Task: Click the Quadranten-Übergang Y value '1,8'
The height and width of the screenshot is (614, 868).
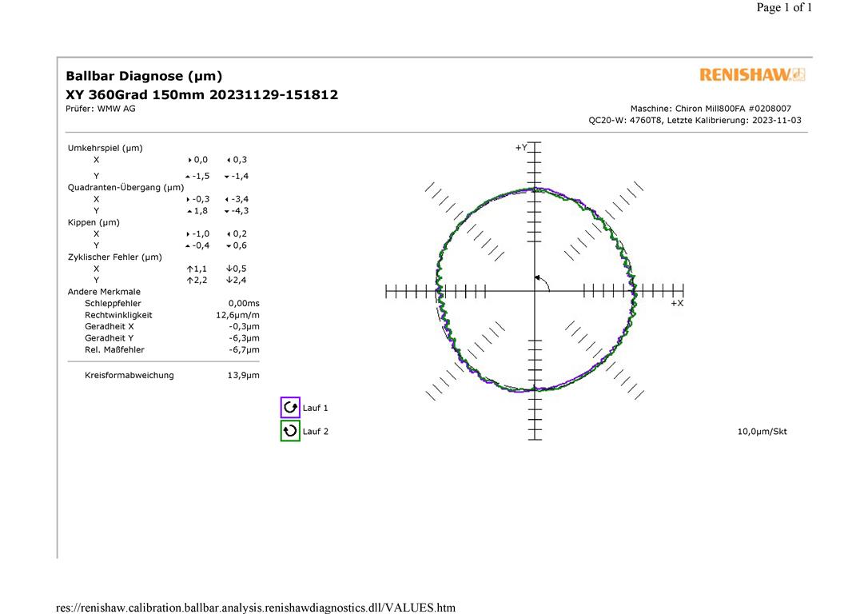Action: (x=201, y=211)
